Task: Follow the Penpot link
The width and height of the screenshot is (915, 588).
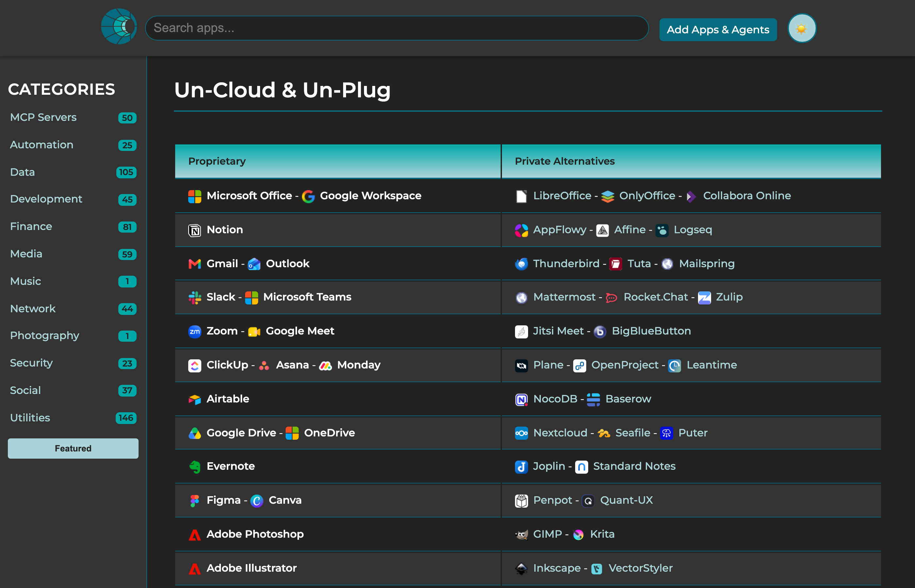Action: [x=553, y=500]
